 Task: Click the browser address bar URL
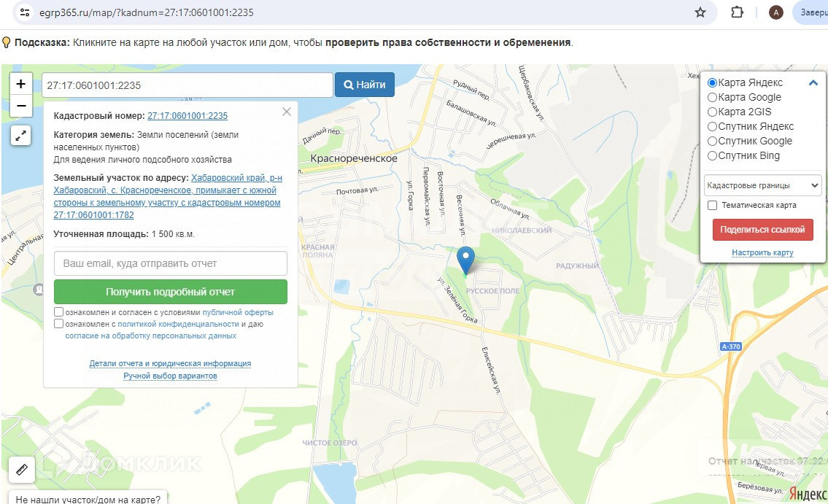[147, 12]
